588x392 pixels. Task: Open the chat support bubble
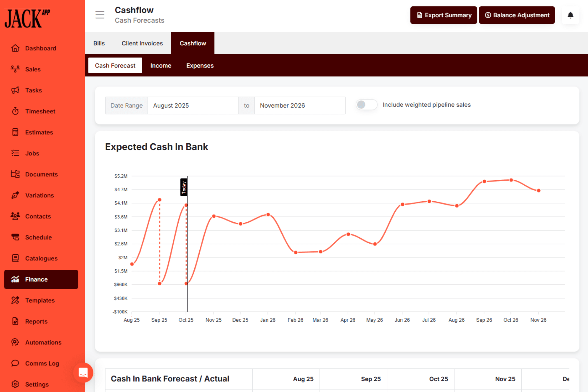point(83,372)
